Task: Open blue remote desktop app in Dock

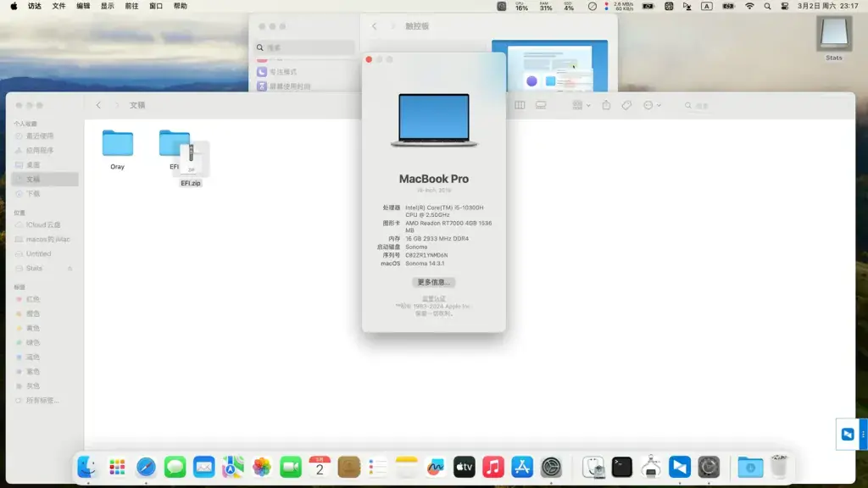Action: (680, 467)
